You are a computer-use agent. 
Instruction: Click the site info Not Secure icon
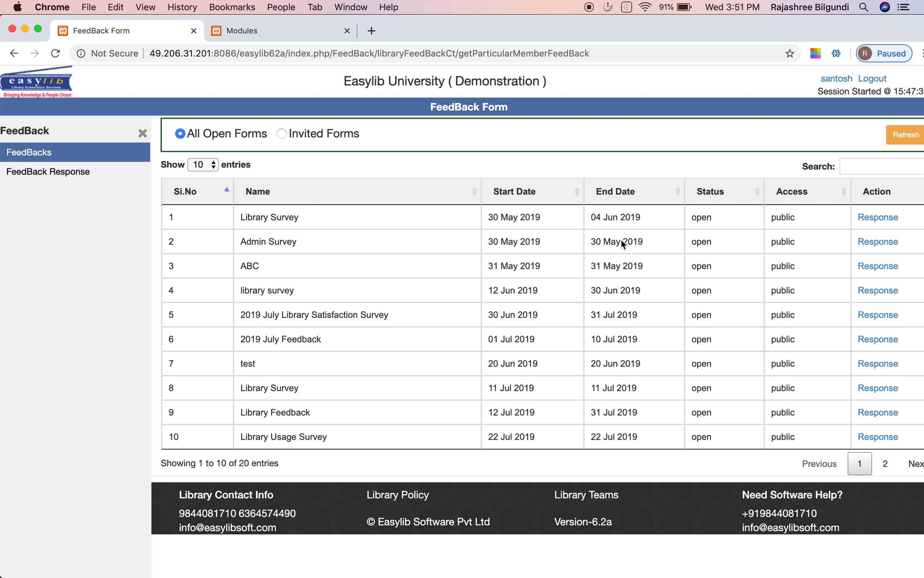pos(81,54)
